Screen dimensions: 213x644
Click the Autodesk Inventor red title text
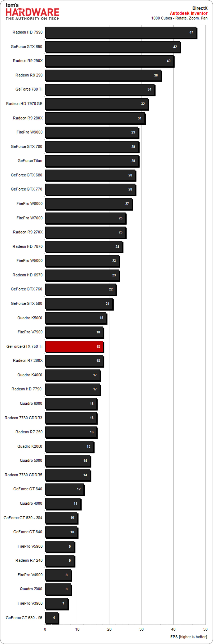188,13
